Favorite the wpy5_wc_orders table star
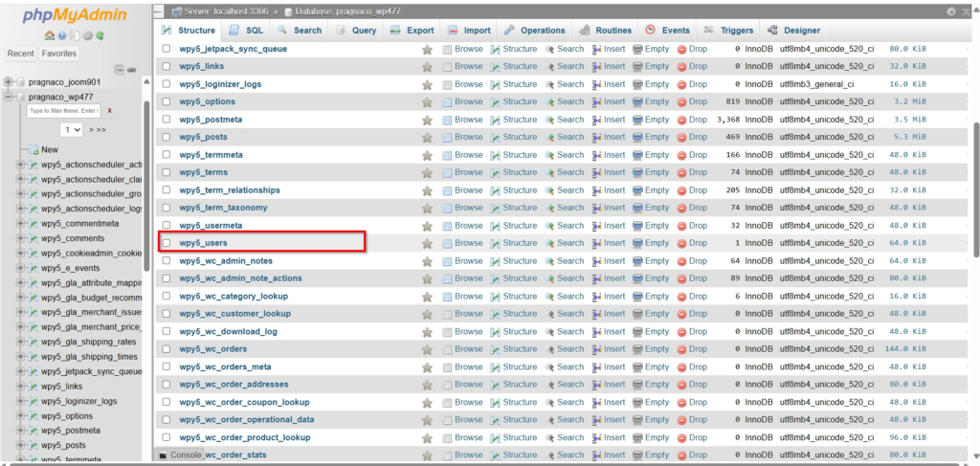 [427, 349]
